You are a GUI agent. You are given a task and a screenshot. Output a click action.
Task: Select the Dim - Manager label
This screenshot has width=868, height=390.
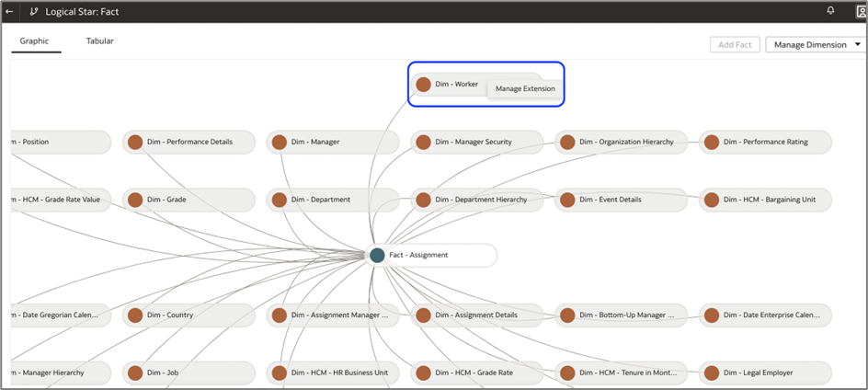tap(315, 142)
